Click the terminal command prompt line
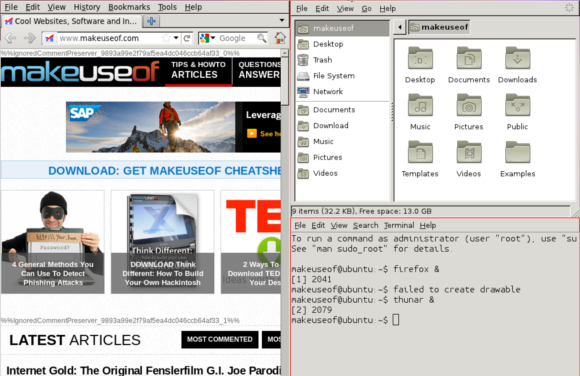Image resolution: width=580 pixels, height=376 pixels. [x=346, y=320]
